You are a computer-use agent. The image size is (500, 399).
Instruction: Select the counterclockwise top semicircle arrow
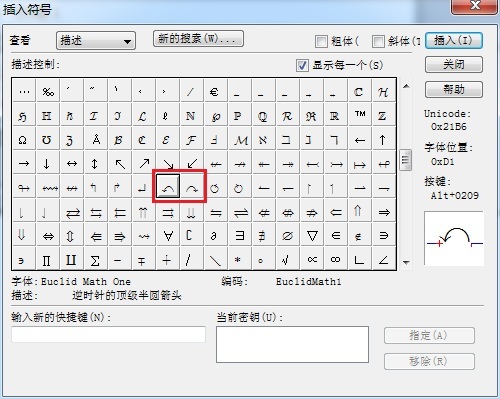168,186
